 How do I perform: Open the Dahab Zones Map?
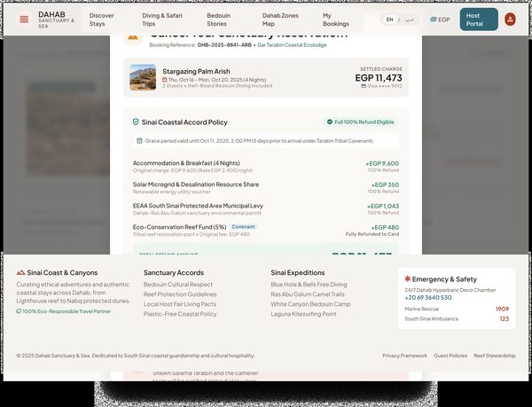click(x=280, y=20)
